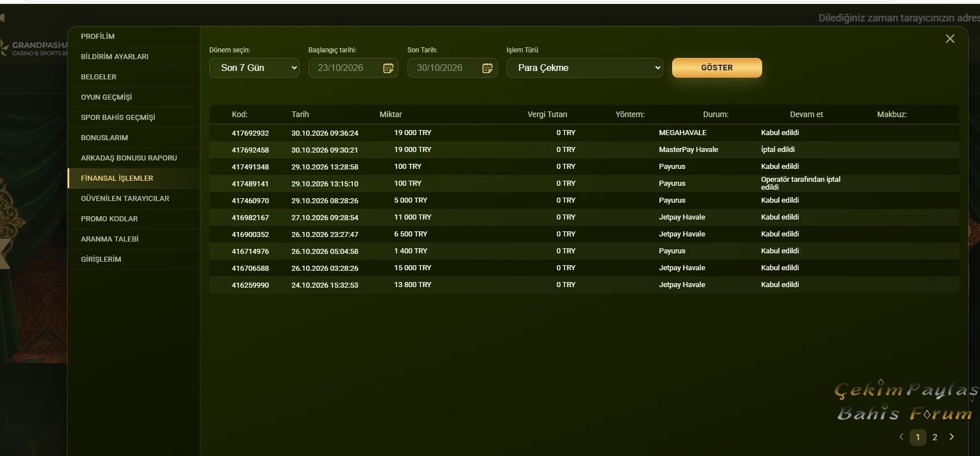Click transaction code 417491348
The image size is (980, 456).
[250, 167]
